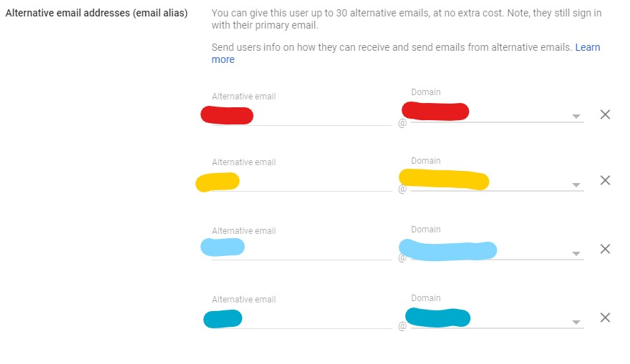Select the third Alternative email input field
Screen dimensions: 630x364
coord(301,250)
